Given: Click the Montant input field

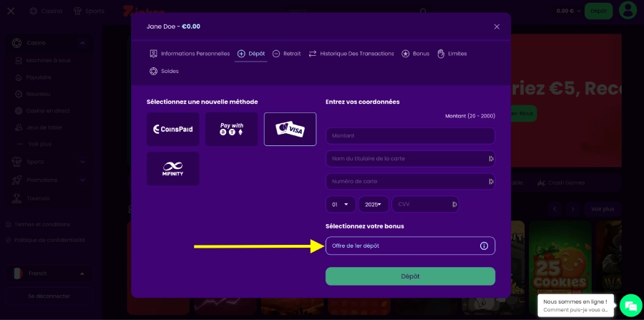Looking at the screenshot, I should pyautogui.click(x=409, y=136).
